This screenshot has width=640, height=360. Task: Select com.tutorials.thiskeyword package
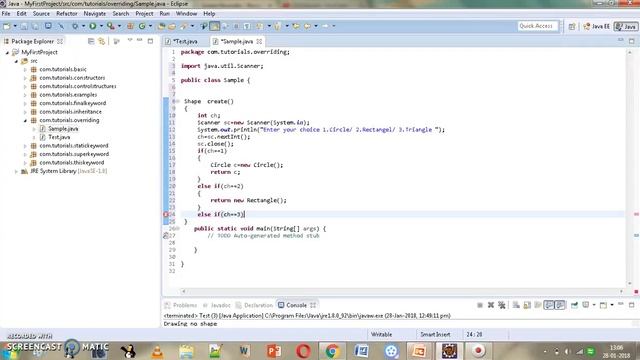click(x=72, y=162)
